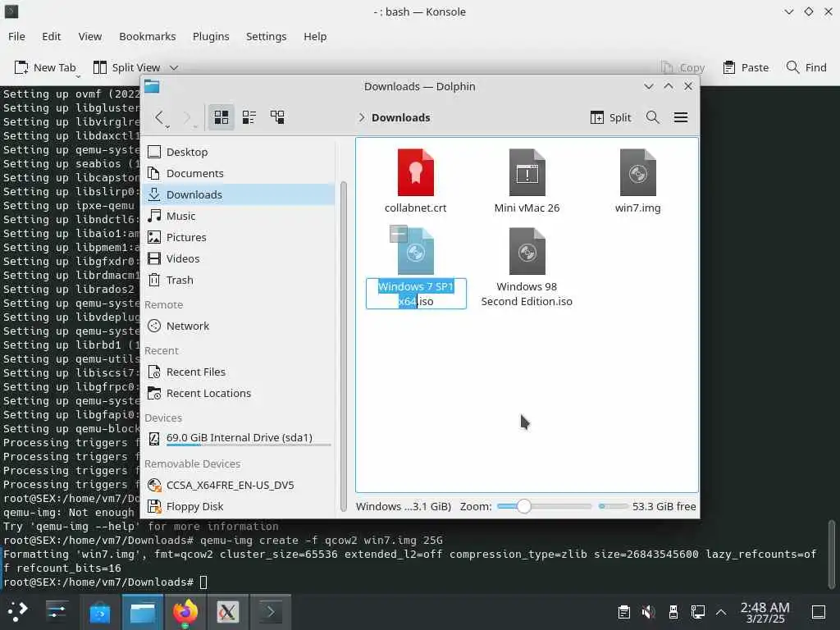This screenshot has height=630, width=840.
Task: Click the Split button in Dolphin
Action: 610,117
